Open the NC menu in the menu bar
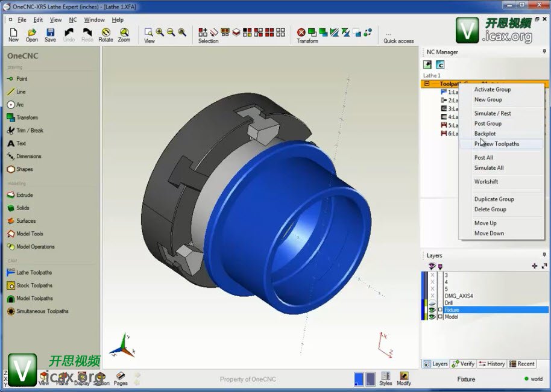Screen dimensions: 551x392 73,20
